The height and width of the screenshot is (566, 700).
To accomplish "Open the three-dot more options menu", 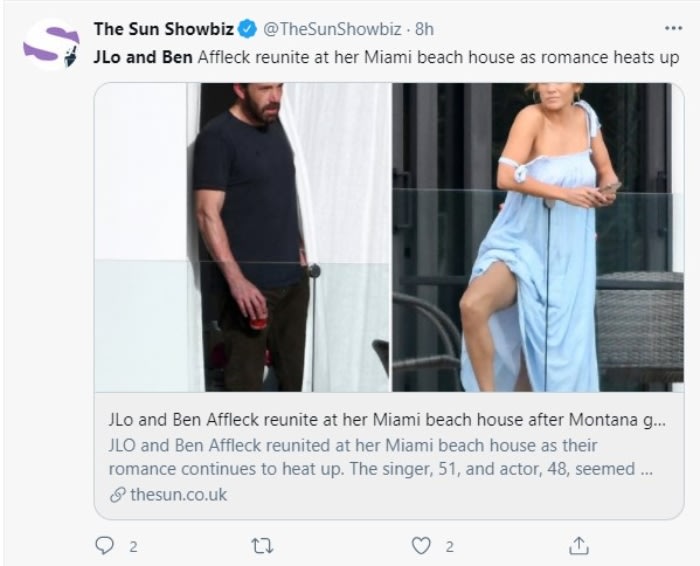I will click(673, 28).
